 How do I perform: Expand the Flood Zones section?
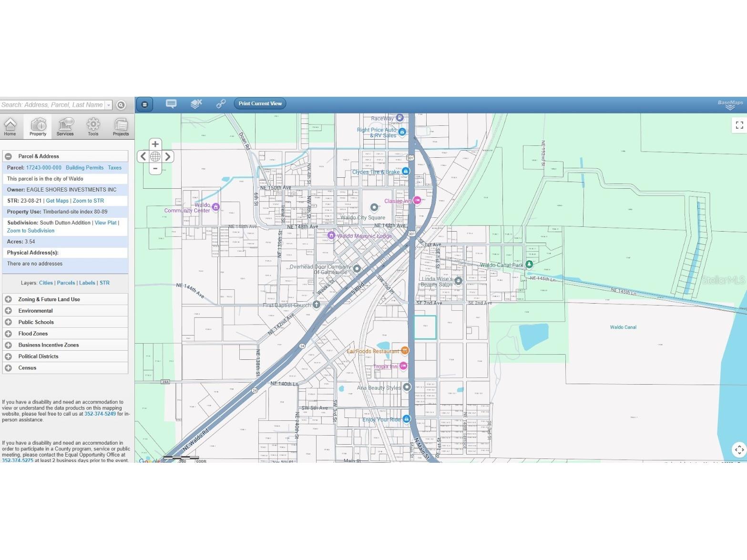9,334
